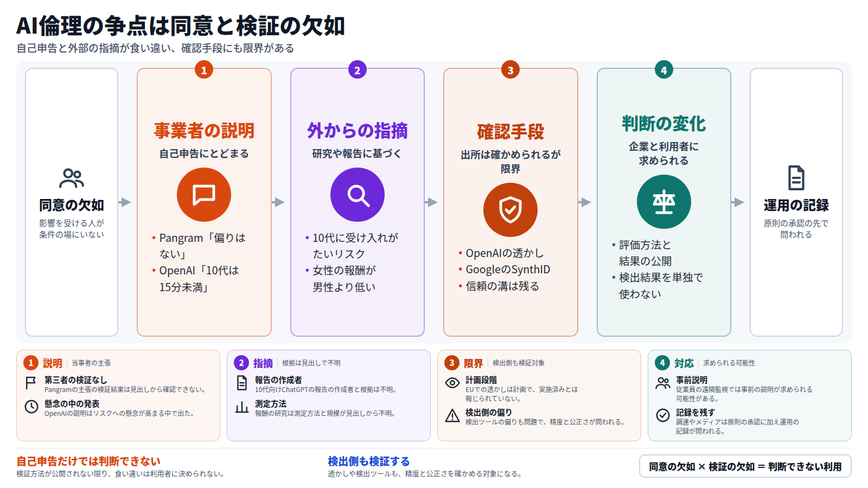Click the people icon beside 事前説明
Screen dimensions: 868x488
[663, 383]
